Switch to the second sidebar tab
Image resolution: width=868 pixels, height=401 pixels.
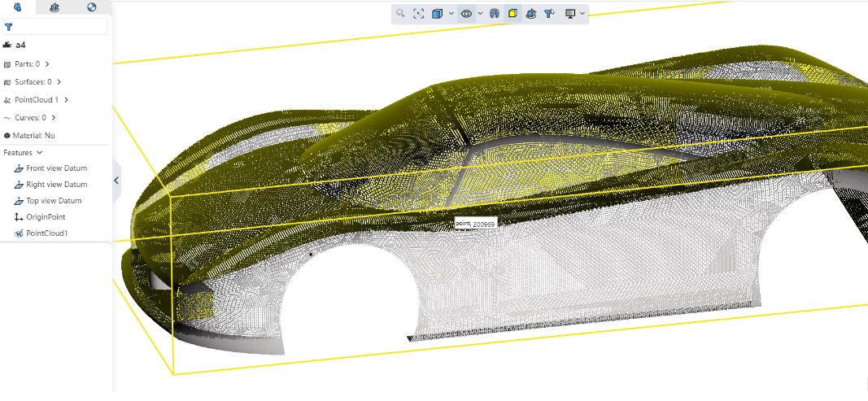click(55, 7)
